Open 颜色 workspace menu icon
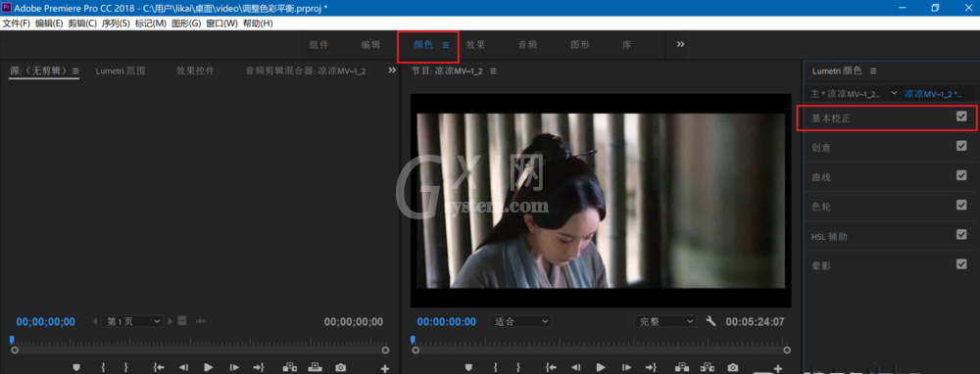980x374 pixels. [446, 45]
